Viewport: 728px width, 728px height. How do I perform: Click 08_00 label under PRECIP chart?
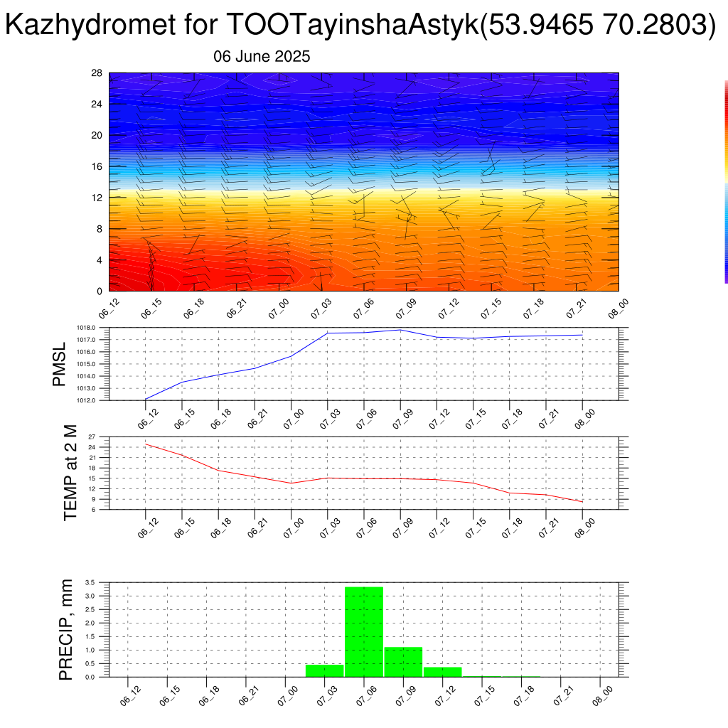click(603, 696)
